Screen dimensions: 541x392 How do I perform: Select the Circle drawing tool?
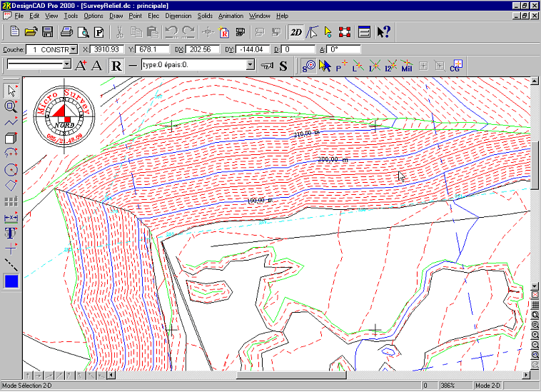coord(11,170)
